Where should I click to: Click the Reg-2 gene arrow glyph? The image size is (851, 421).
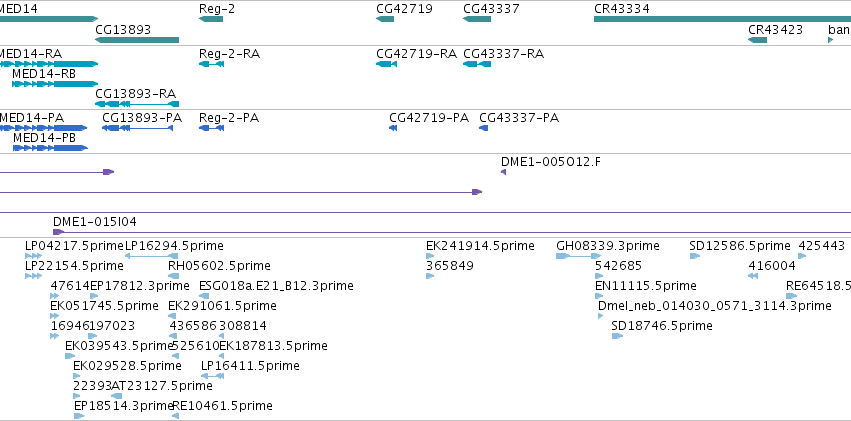[211, 19]
